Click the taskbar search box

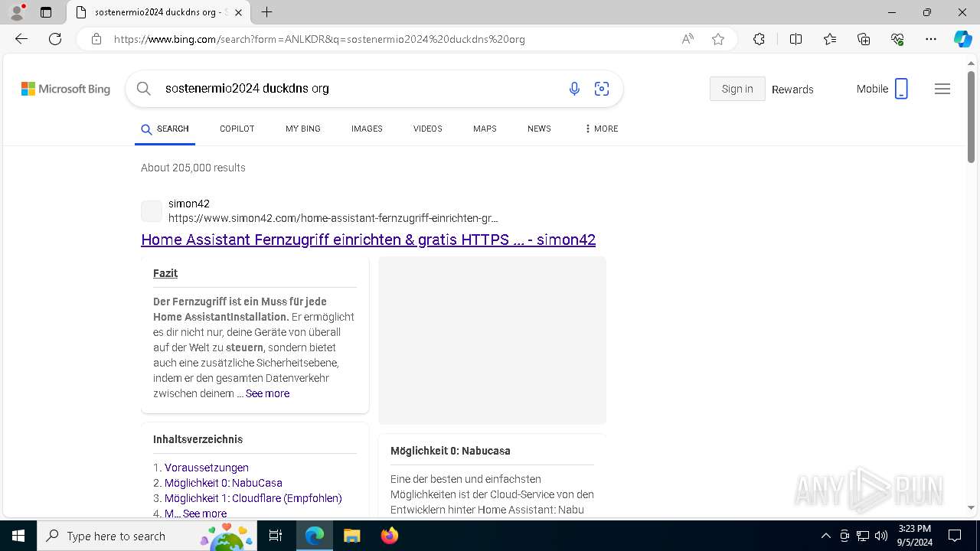147,536
